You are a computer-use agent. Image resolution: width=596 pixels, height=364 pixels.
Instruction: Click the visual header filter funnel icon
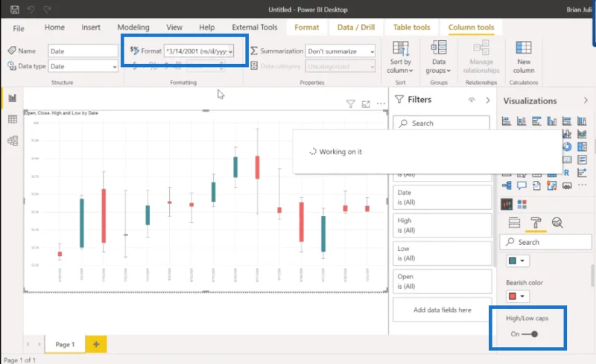[350, 103]
